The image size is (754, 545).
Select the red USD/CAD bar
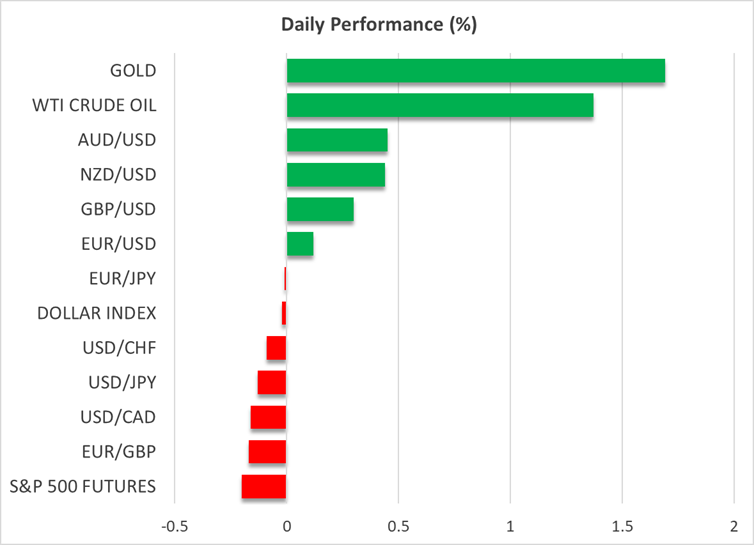(268, 417)
